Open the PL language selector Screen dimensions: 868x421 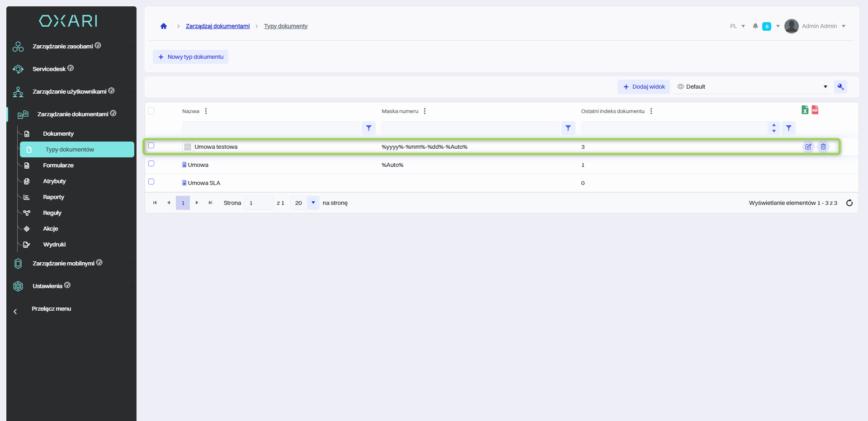click(737, 26)
